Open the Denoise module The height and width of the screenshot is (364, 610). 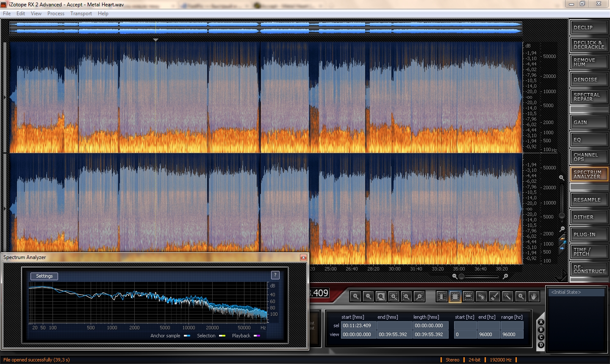point(589,80)
